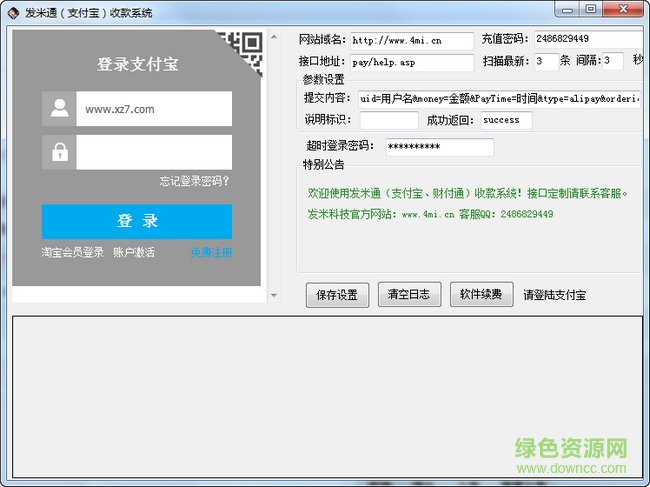Click the Alipay account username field
The height and width of the screenshot is (487, 650).
pyautogui.click(x=153, y=109)
